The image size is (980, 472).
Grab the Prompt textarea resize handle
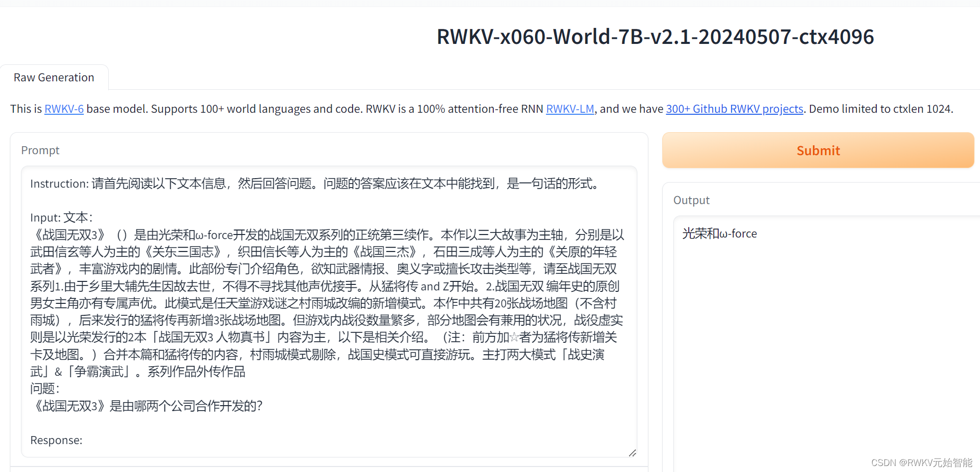coord(632,453)
